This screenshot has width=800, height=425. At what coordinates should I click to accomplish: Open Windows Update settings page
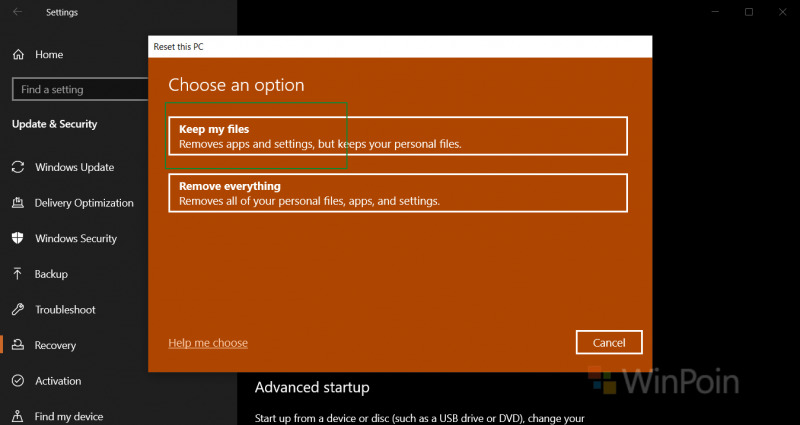[74, 167]
